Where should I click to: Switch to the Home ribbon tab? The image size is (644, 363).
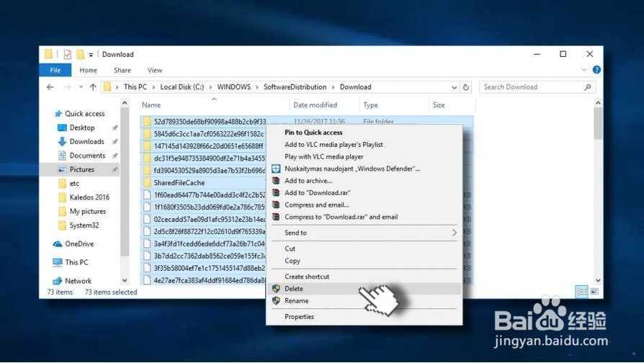point(89,70)
